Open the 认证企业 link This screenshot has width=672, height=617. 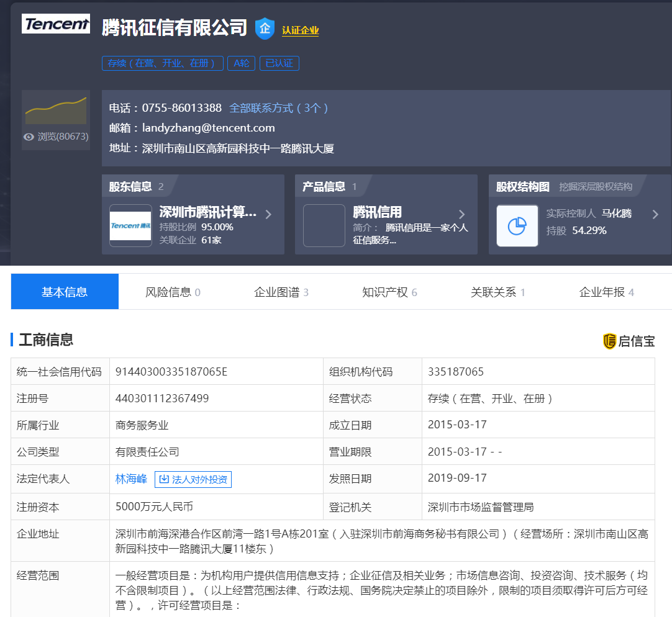pyautogui.click(x=300, y=30)
